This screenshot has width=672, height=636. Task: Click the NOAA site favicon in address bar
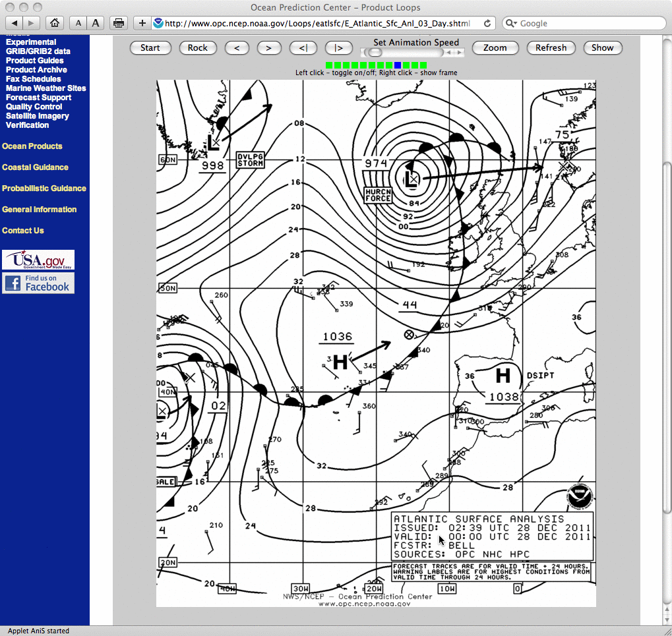pyautogui.click(x=158, y=23)
